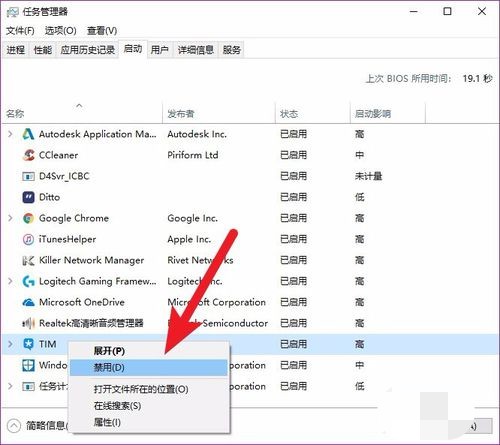Click 未计量 impact for D4Svr_ICBC
The image size is (500, 445).
tap(368, 176)
